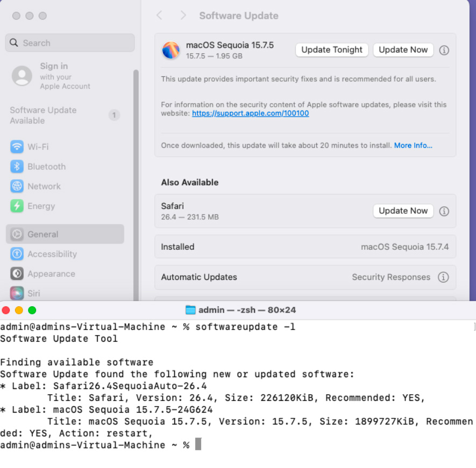Go forward with the right chevron

[183, 15]
